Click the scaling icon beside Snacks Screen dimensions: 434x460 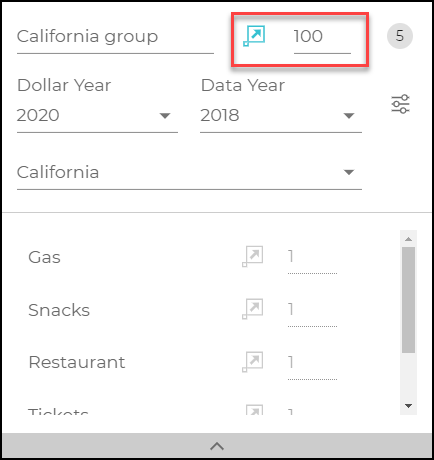tap(253, 309)
